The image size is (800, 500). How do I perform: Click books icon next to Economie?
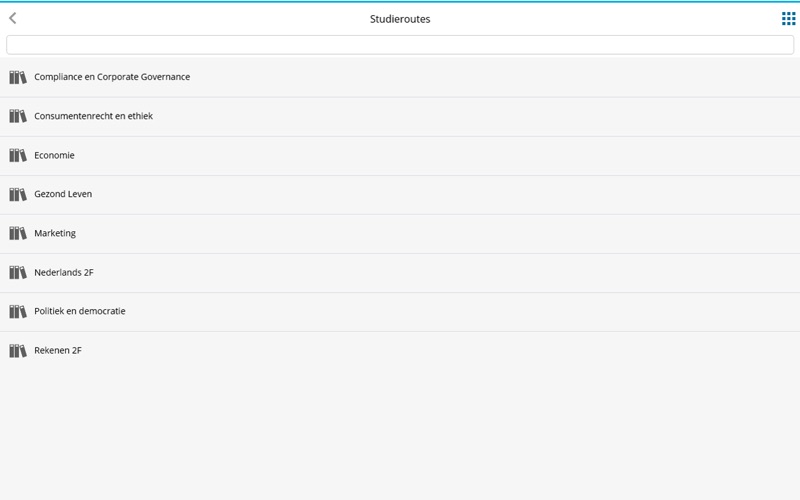point(18,155)
